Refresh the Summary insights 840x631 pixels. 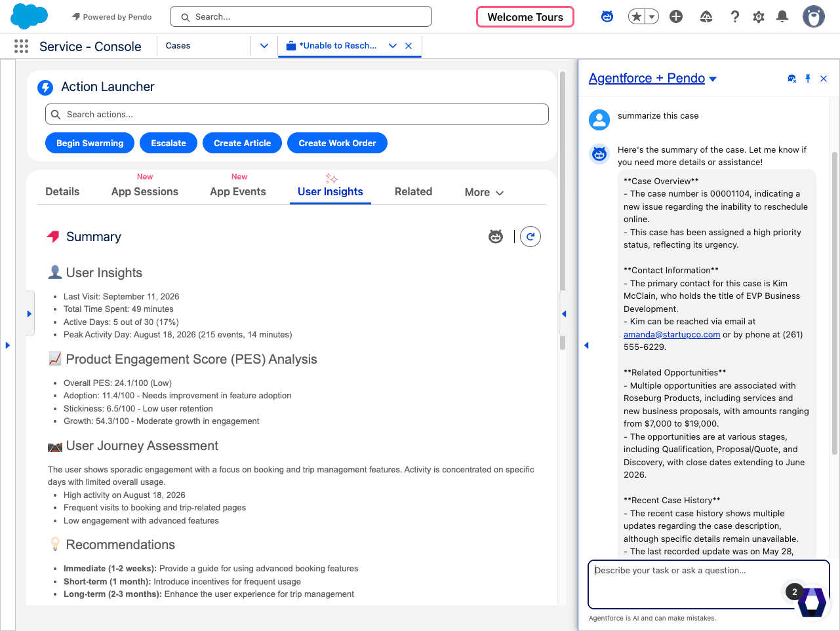[530, 237]
